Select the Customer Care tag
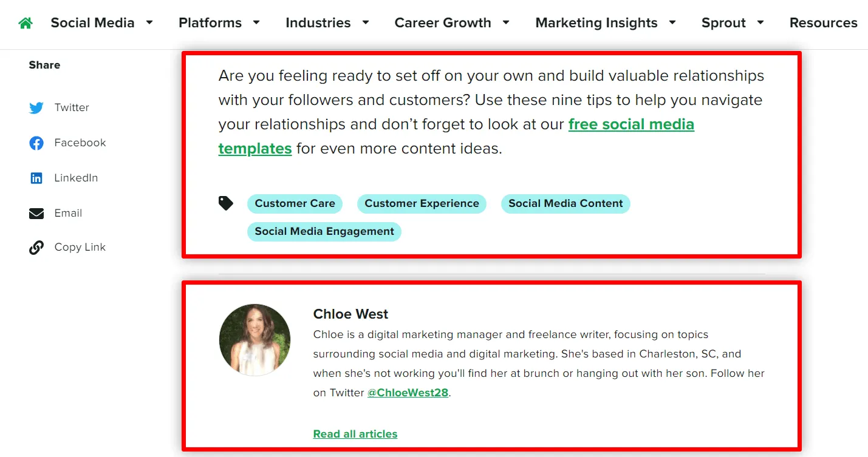Screen dimensions: 868x457 tap(295, 204)
